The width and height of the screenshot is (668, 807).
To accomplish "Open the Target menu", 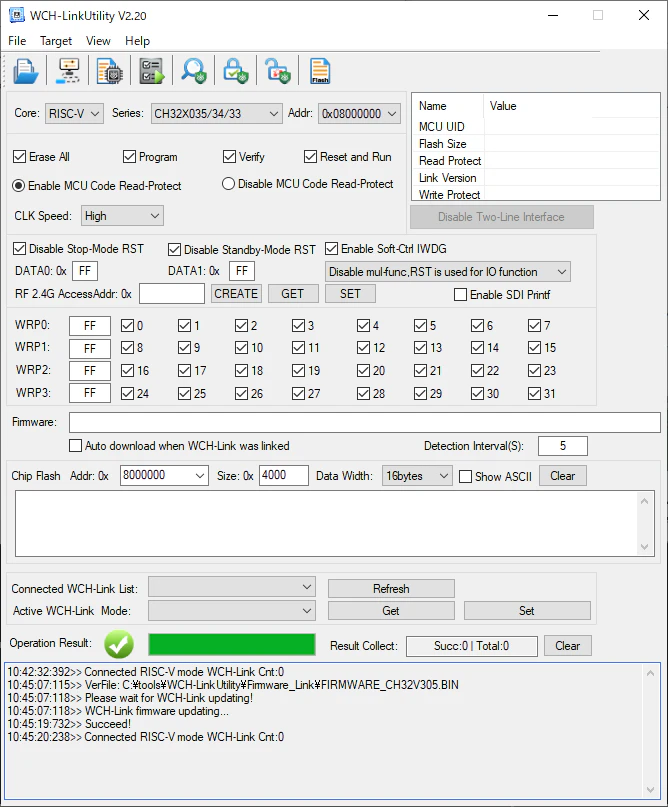I will tap(56, 41).
